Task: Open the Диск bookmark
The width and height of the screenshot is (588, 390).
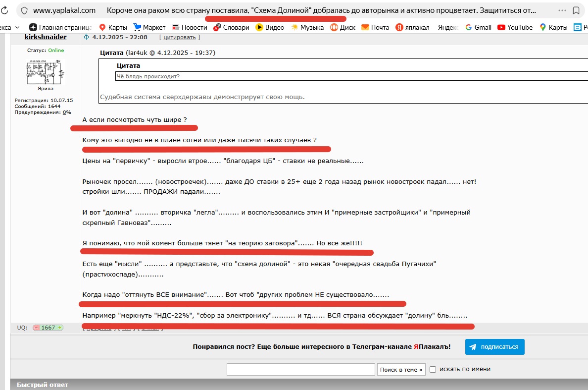Action: pyautogui.click(x=343, y=27)
